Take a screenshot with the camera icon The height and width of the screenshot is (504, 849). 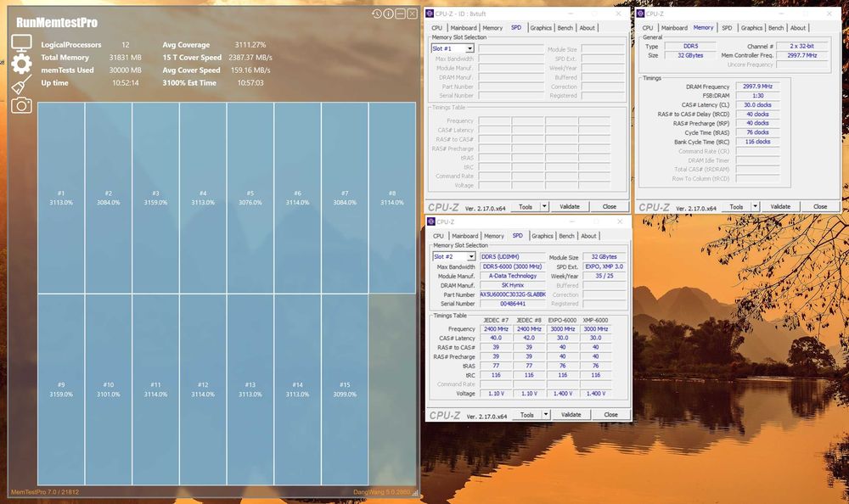(21, 105)
